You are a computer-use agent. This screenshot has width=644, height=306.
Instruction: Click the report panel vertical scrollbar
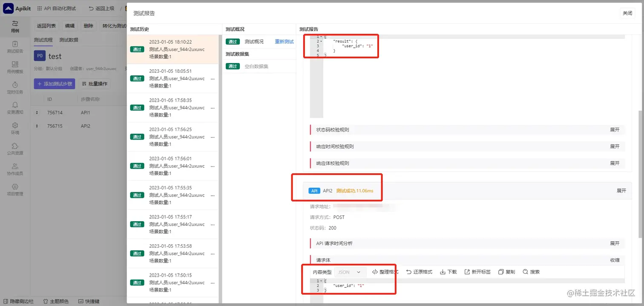[x=640, y=174]
